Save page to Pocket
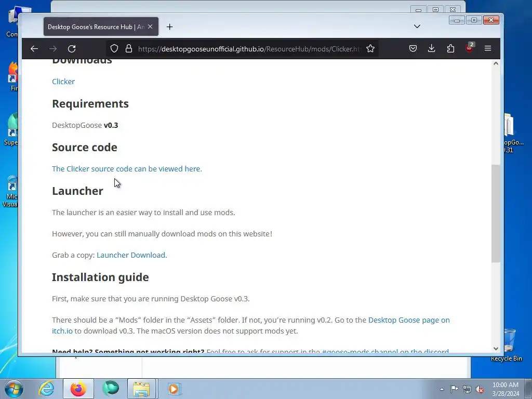 pos(413,49)
